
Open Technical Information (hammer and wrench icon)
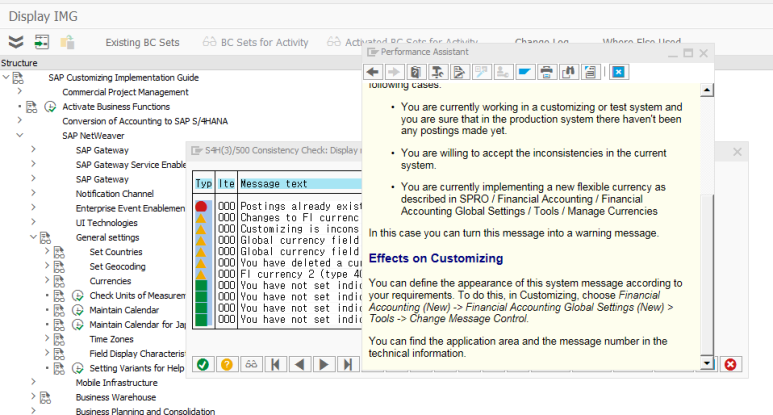pyautogui.click(x=437, y=72)
